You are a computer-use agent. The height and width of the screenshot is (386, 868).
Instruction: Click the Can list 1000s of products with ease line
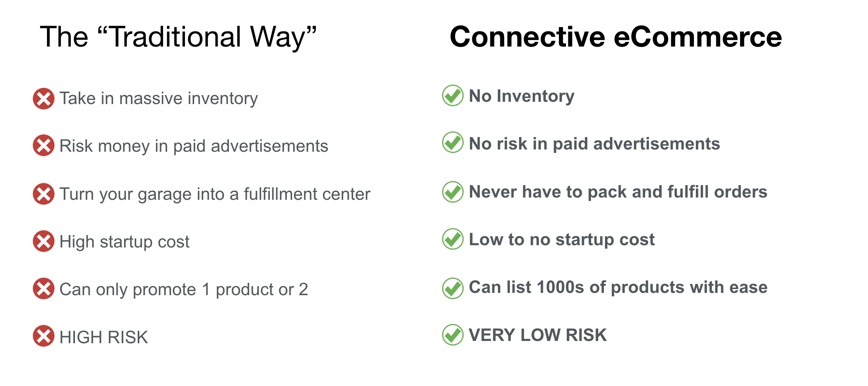618,287
